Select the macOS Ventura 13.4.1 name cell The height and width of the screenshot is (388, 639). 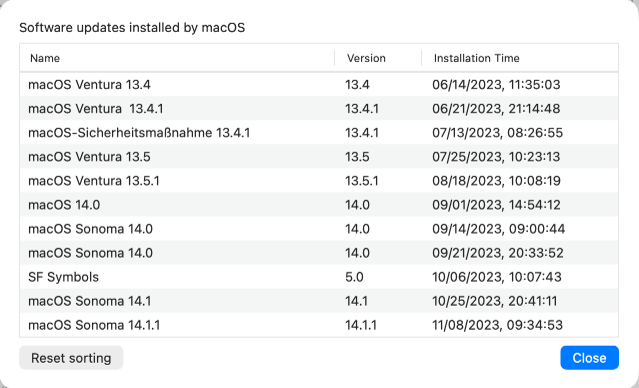point(96,109)
